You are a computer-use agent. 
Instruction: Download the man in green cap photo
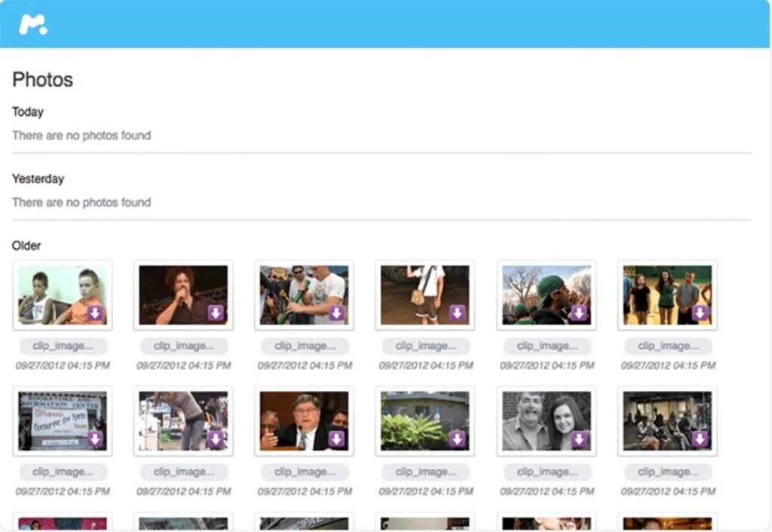579,313
